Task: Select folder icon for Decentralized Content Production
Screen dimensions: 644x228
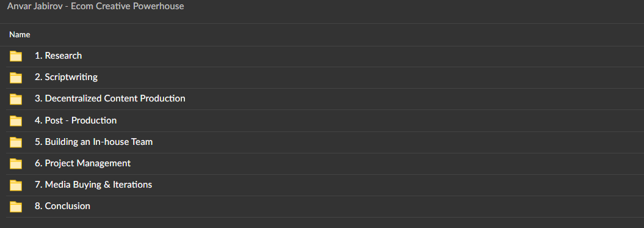Action: click(x=16, y=99)
